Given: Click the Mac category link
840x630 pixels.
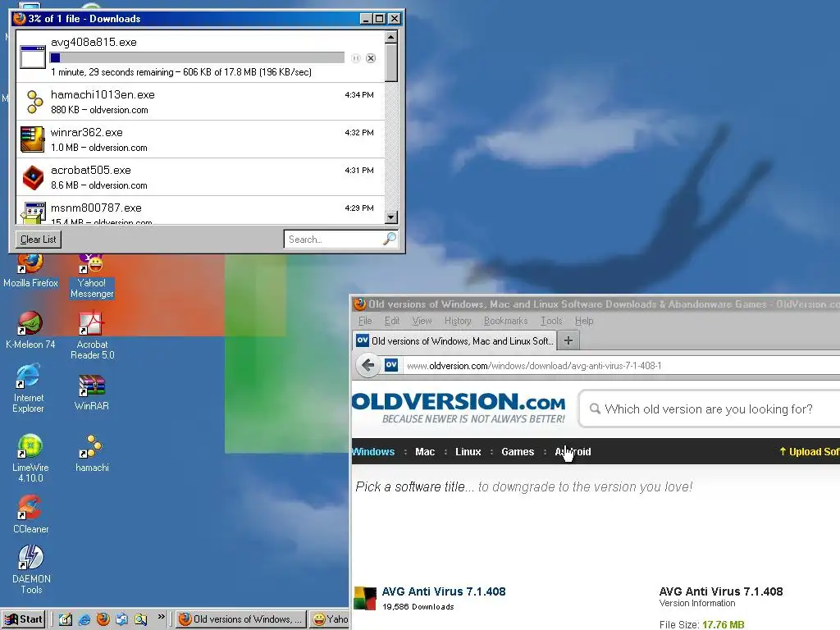Looking at the screenshot, I should [x=425, y=452].
